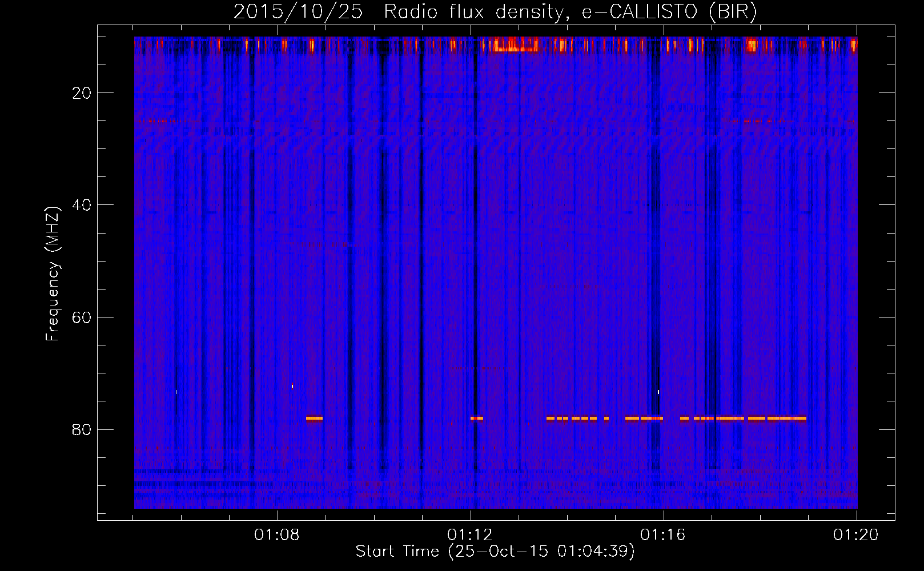
Task: Click the 'Start Time (25-Oct-15 01:04:39)' axis label
Action: [495, 552]
